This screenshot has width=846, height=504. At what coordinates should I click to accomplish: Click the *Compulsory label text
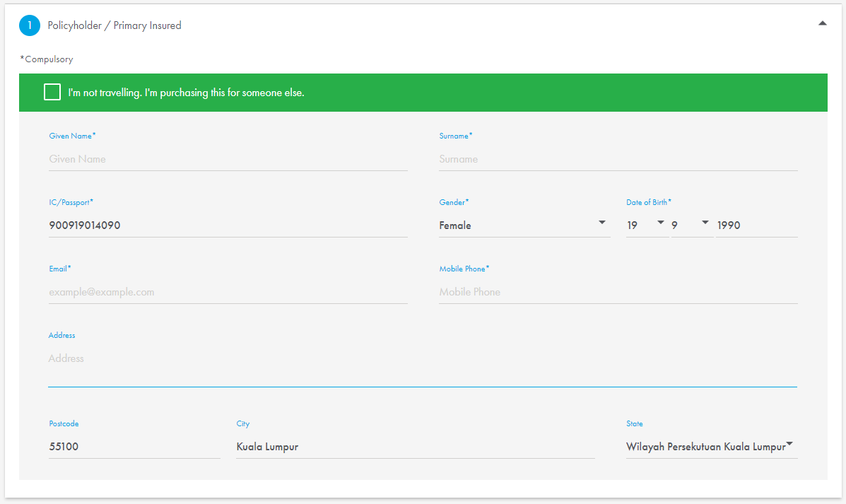[46, 59]
